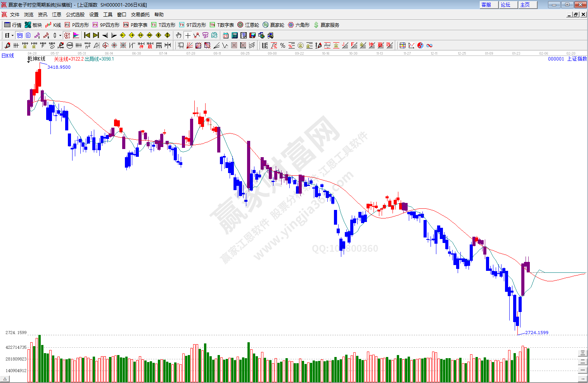Click the calendar date icon
Screen dimensions: 588x383
(226, 35)
